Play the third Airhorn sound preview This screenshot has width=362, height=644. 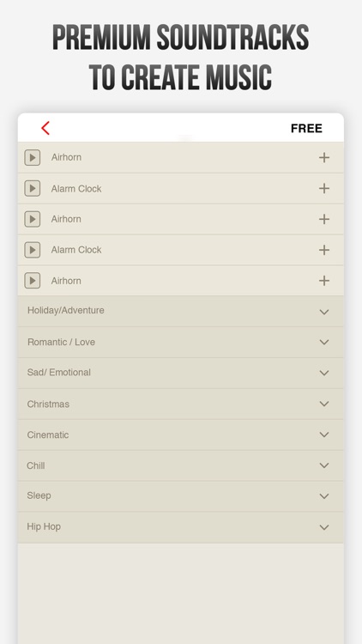point(33,281)
